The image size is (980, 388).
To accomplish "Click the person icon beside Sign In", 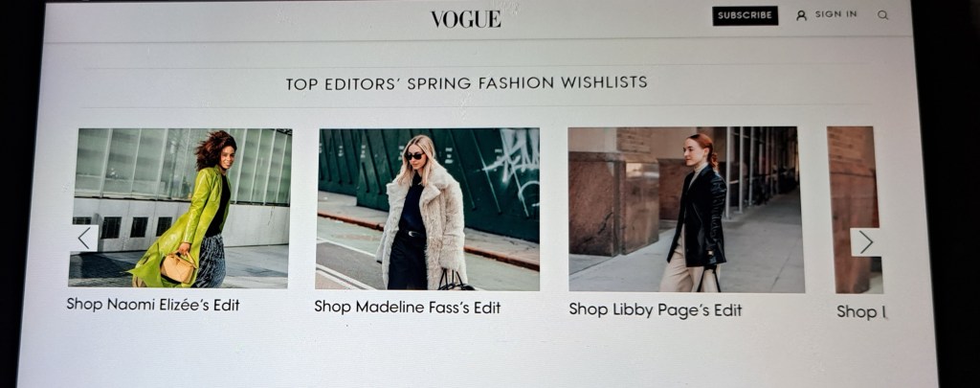I will (801, 15).
